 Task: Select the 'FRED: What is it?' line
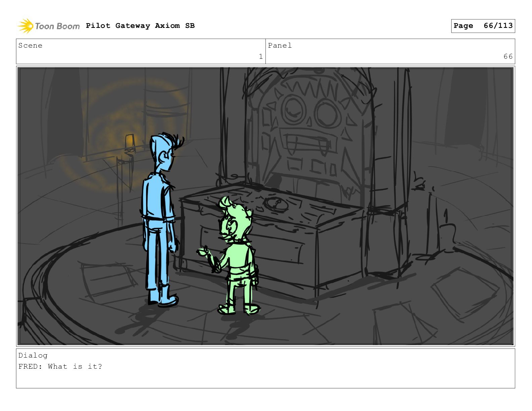coord(60,367)
